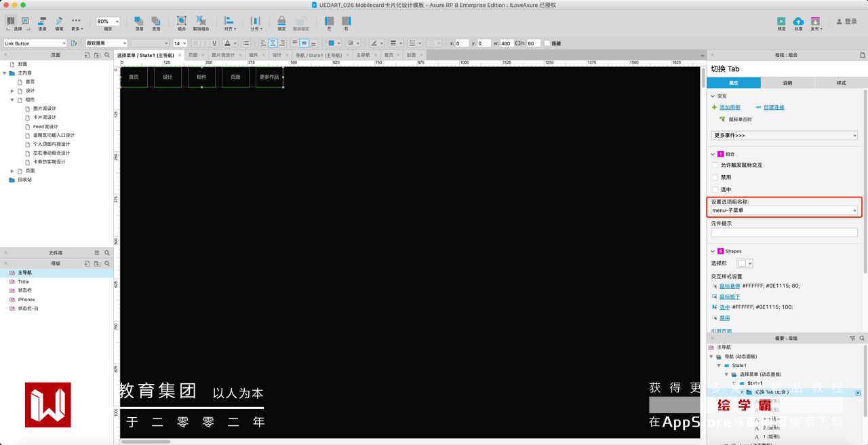Expand the 设计 page node
The image size is (868, 445).
pyautogui.click(x=12, y=91)
